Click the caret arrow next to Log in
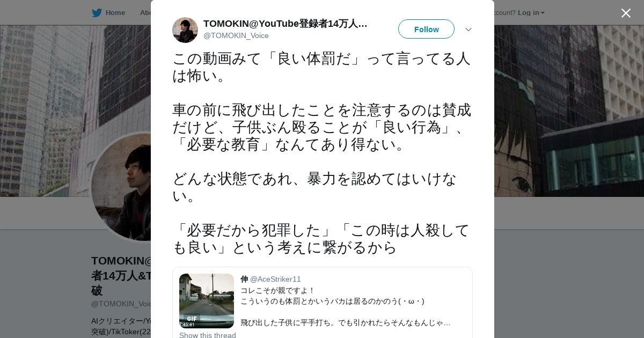The image size is (644, 338). [543, 13]
